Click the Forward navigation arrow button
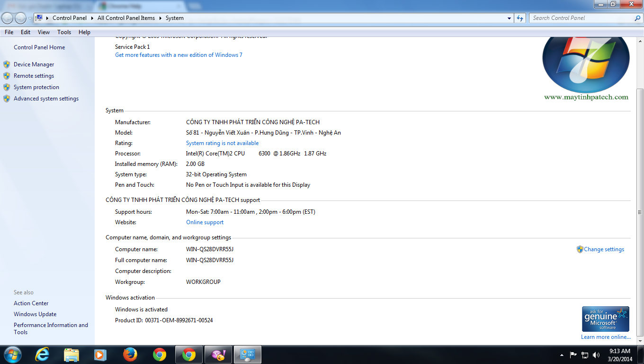The height and width of the screenshot is (364, 644). (20, 18)
